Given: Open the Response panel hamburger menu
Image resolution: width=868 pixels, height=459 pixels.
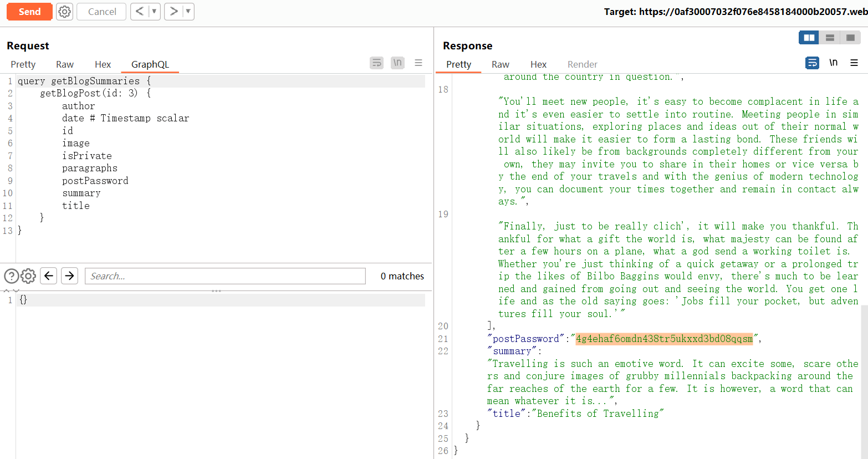Looking at the screenshot, I should (854, 63).
